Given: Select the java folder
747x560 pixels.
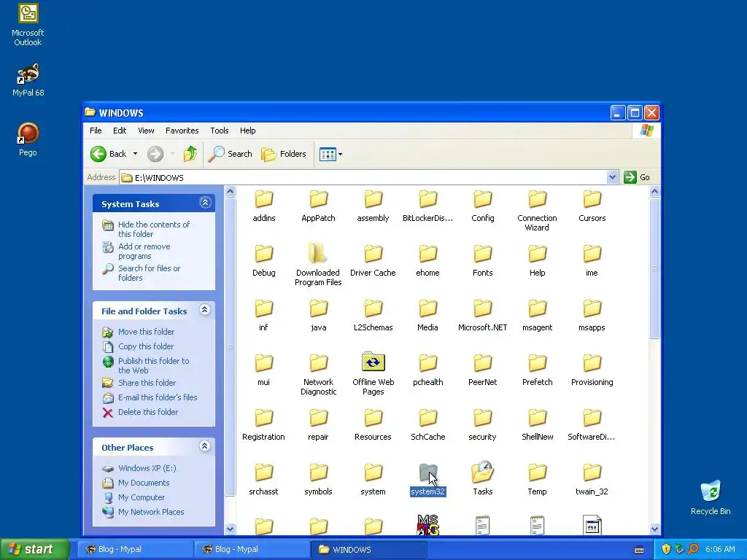Looking at the screenshot, I should [318, 316].
